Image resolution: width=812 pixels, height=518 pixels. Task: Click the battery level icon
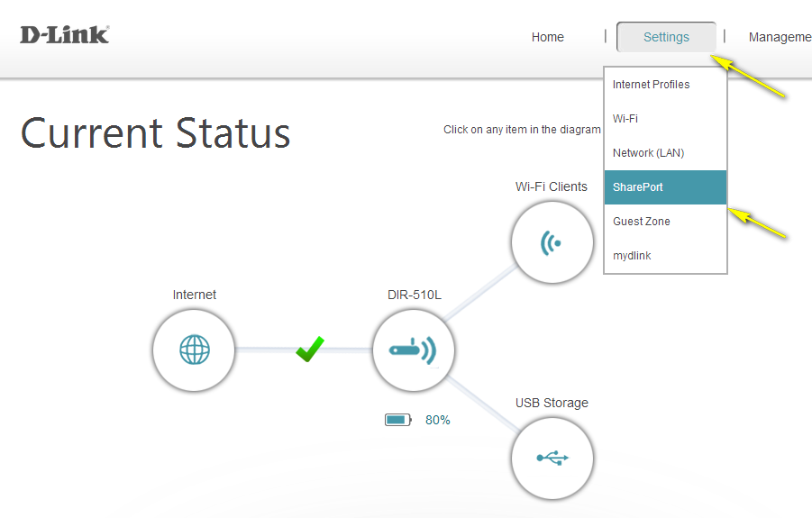point(397,420)
